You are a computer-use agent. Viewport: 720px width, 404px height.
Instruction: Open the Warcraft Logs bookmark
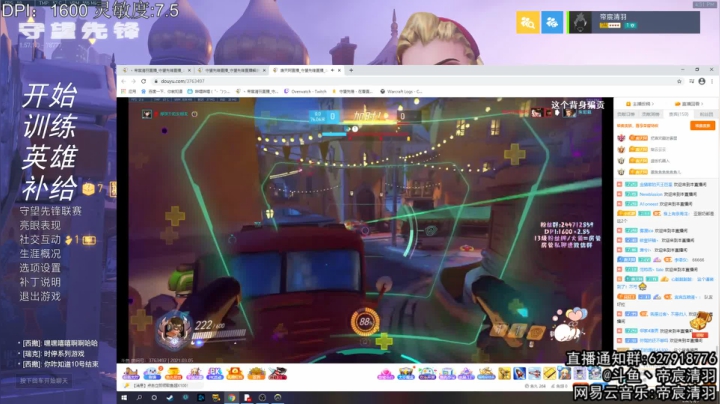[x=401, y=91]
